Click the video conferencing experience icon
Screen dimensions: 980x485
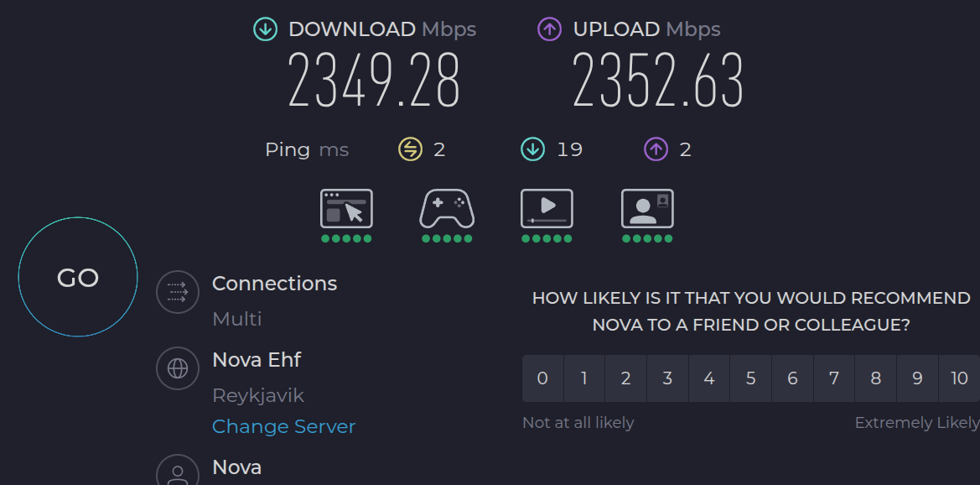pos(647,209)
